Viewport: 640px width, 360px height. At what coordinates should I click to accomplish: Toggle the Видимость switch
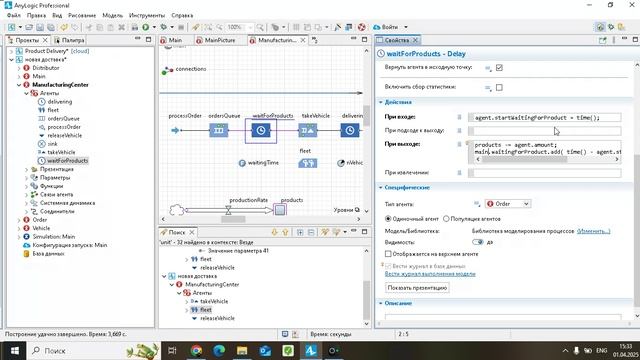point(478,242)
